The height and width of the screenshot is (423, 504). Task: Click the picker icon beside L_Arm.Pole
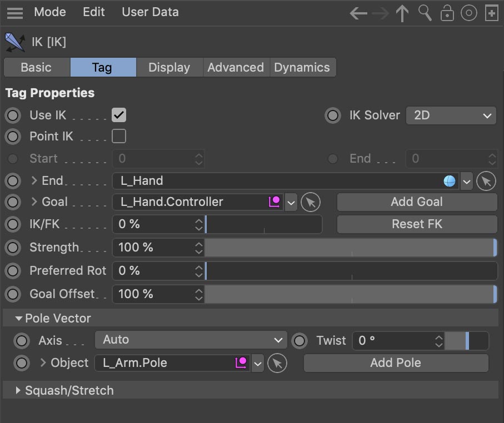coord(277,363)
